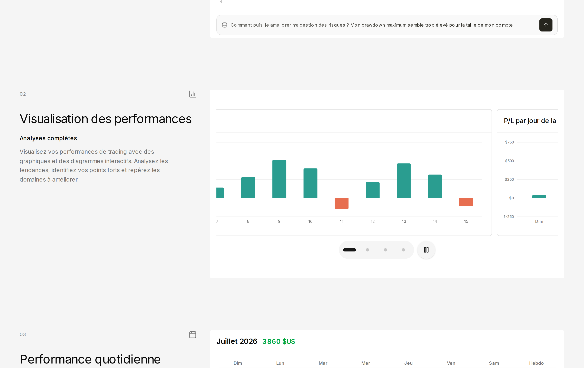This screenshot has height=368, width=588.
Task: Click the '03' section number
Action: click(23, 334)
